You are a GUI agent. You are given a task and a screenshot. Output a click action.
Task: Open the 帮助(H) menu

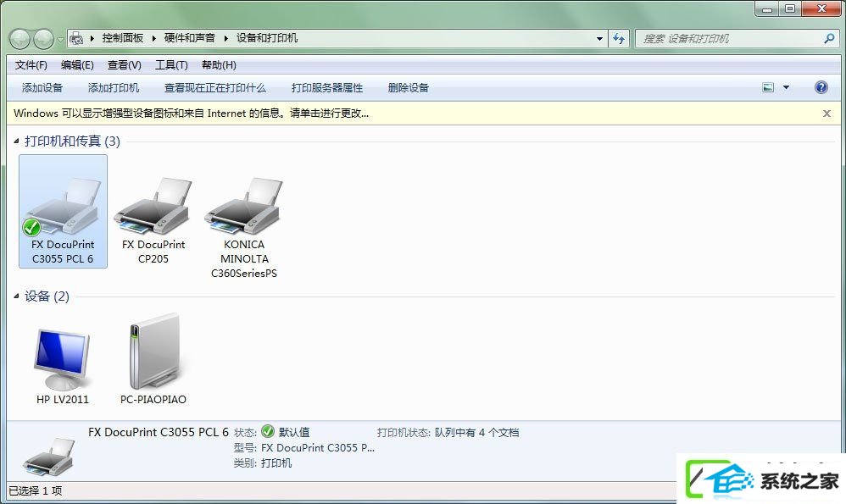[219, 65]
